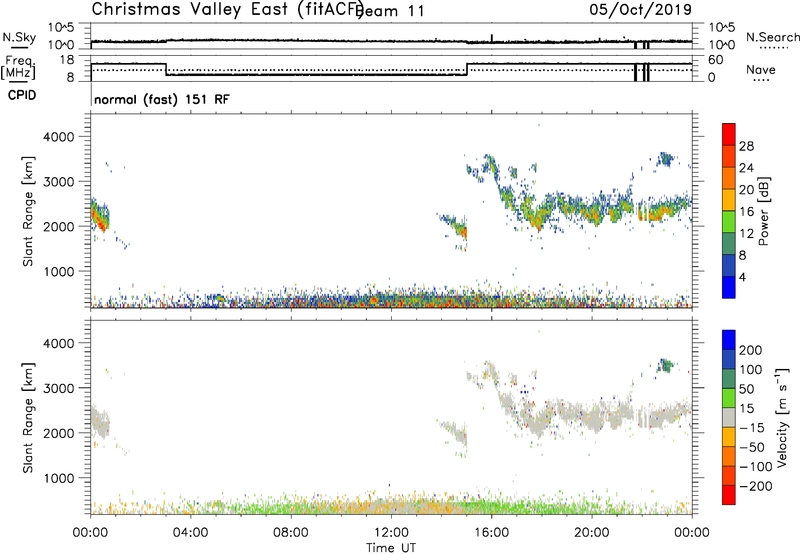Click the noise spike at 16:00 in N.Sky panel
This screenshot has height=554, width=800.
click(491, 38)
